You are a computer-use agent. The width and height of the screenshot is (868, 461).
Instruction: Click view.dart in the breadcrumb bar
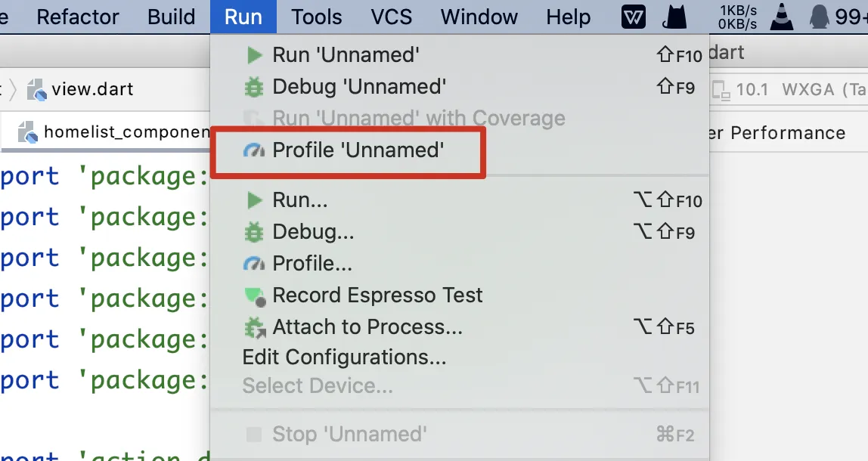click(x=91, y=89)
